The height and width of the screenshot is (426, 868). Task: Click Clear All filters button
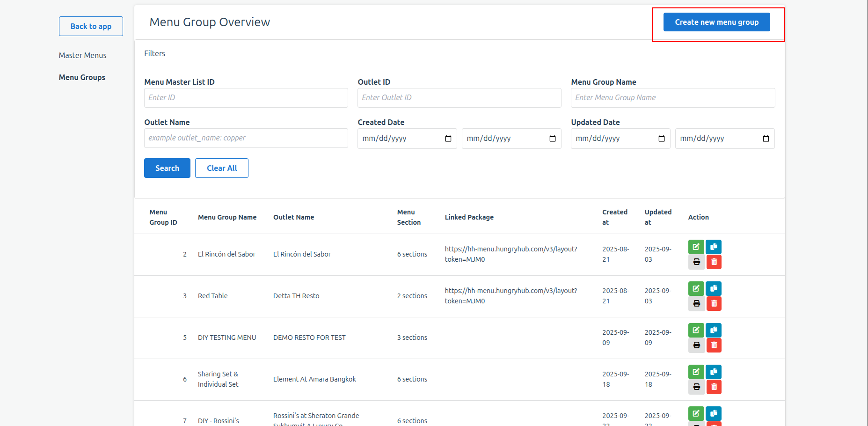pos(221,168)
